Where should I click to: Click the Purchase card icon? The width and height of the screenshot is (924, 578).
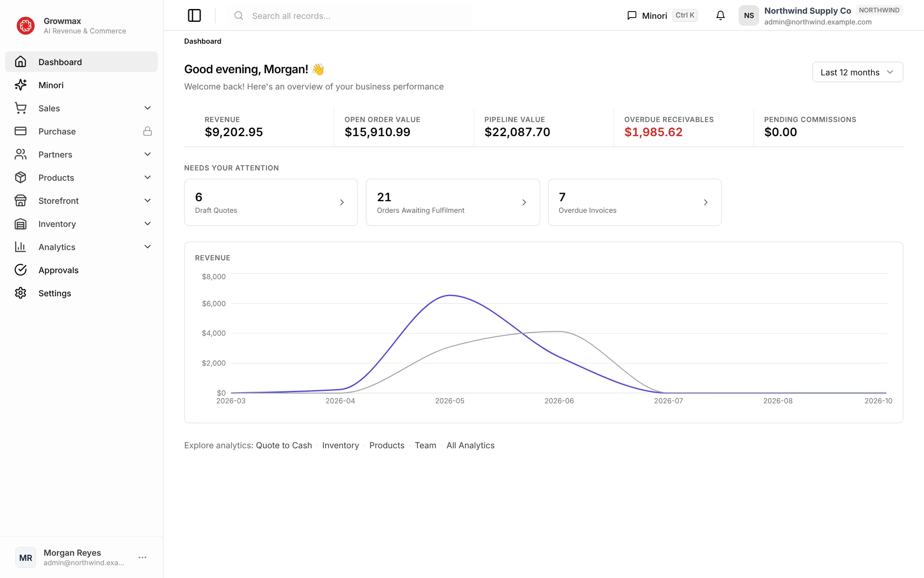pos(21,131)
